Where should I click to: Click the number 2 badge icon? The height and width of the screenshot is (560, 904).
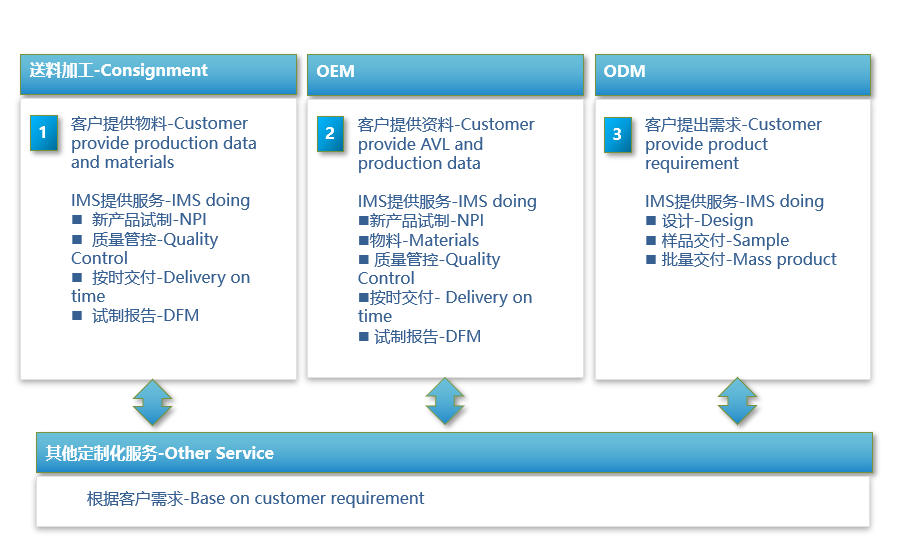click(330, 134)
